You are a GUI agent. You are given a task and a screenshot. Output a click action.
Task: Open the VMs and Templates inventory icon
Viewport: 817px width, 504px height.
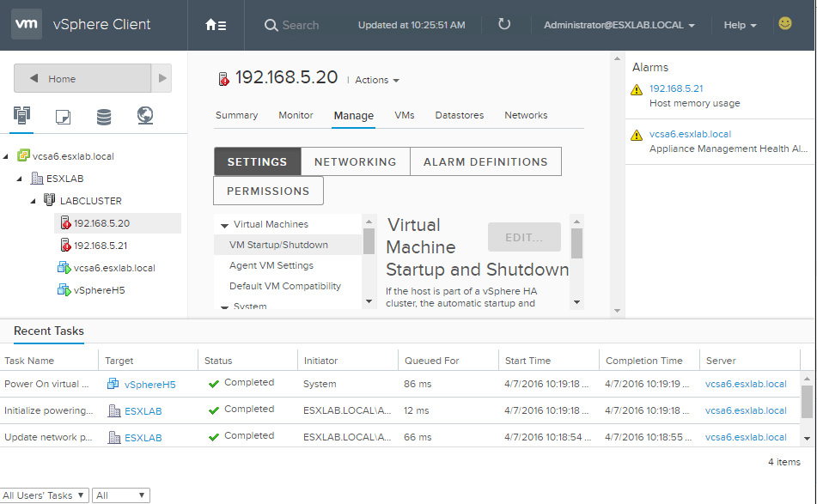[x=63, y=117]
